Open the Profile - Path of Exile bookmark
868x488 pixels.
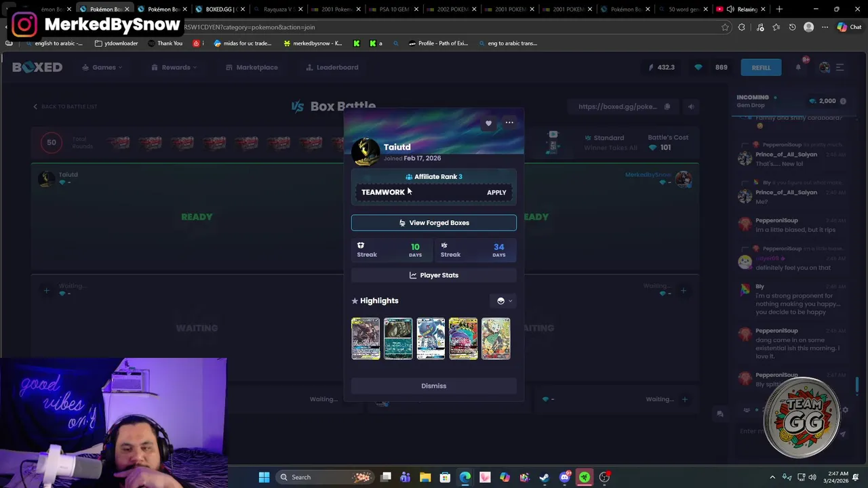[439, 43]
